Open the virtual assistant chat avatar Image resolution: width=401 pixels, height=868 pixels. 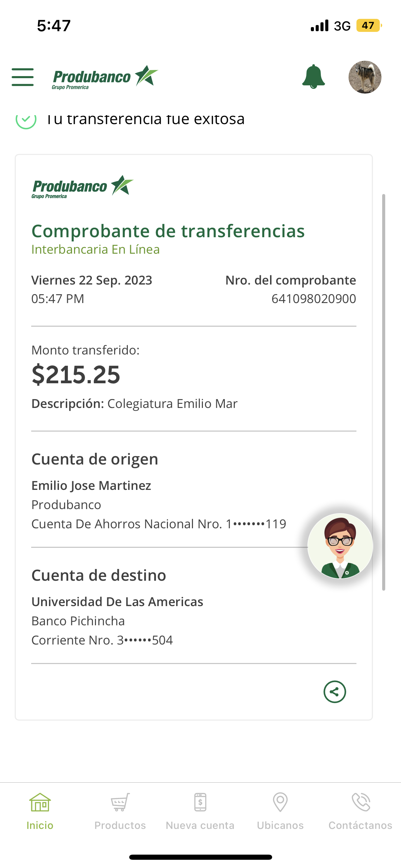[340, 546]
